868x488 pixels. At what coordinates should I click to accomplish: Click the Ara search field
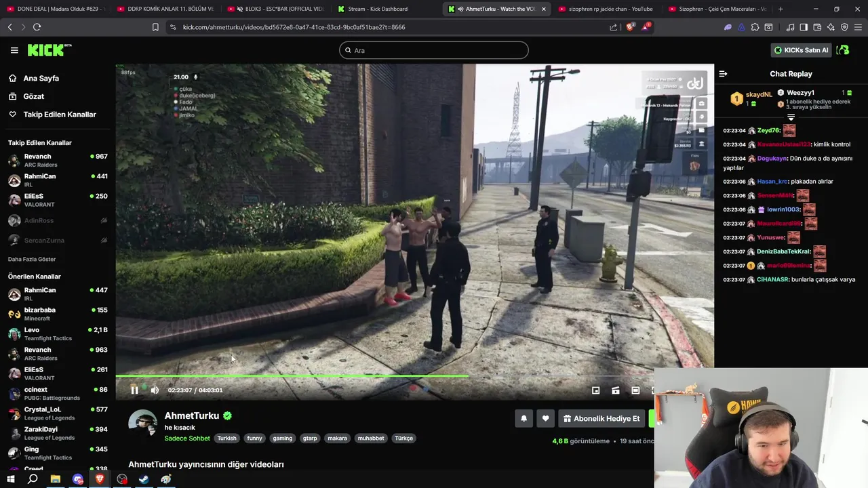point(434,50)
